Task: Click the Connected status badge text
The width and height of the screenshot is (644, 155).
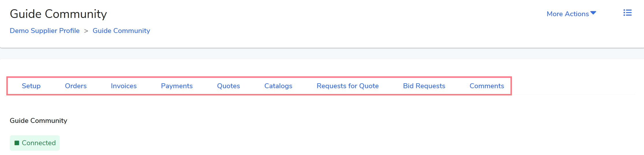Action: [x=39, y=143]
